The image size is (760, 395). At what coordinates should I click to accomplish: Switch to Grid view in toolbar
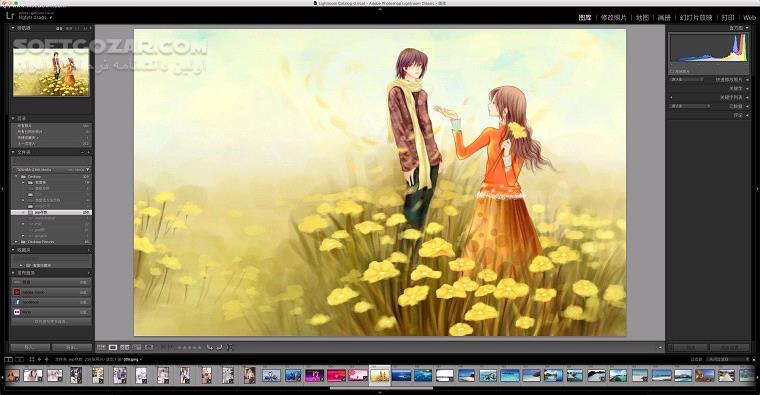tap(101, 348)
